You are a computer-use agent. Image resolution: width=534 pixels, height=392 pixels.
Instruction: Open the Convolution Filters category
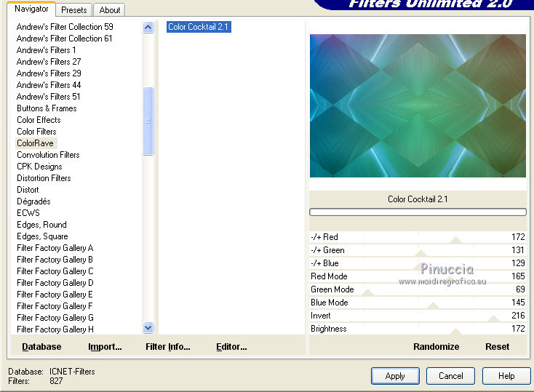tap(48, 155)
